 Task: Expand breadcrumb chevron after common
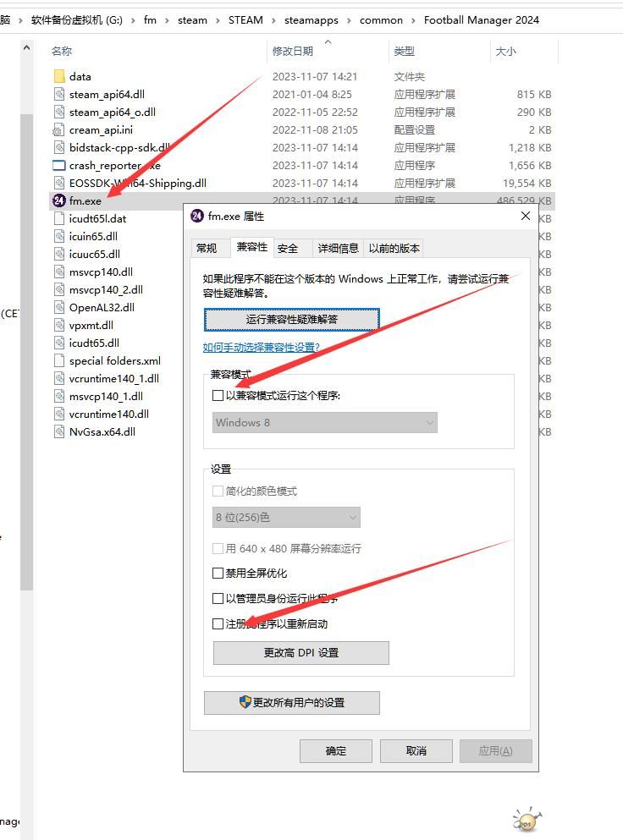pyautogui.click(x=413, y=20)
